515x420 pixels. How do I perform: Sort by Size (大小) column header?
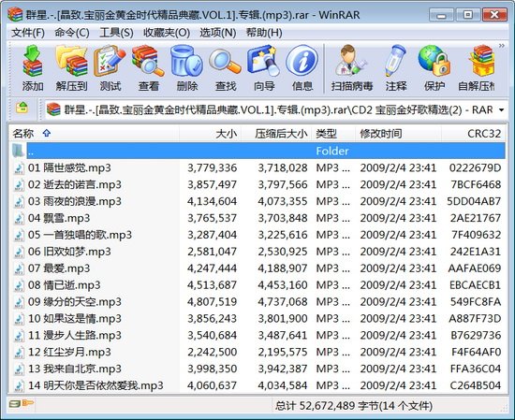(x=210, y=134)
